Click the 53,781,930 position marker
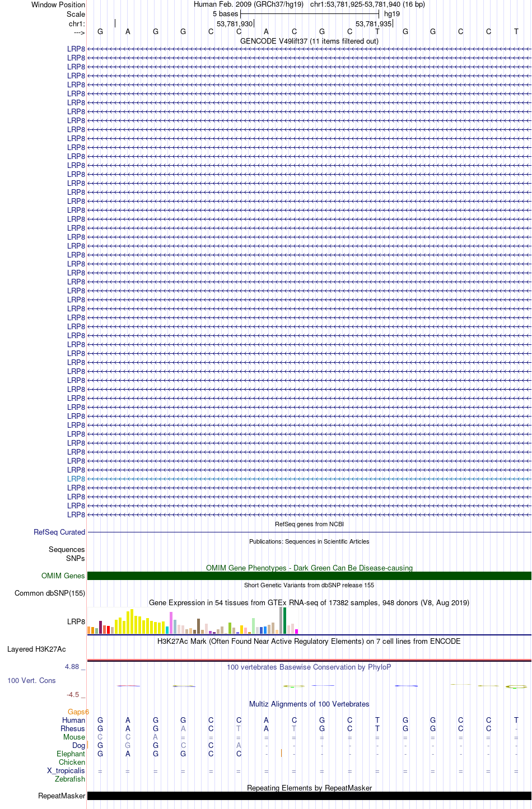 235,24
